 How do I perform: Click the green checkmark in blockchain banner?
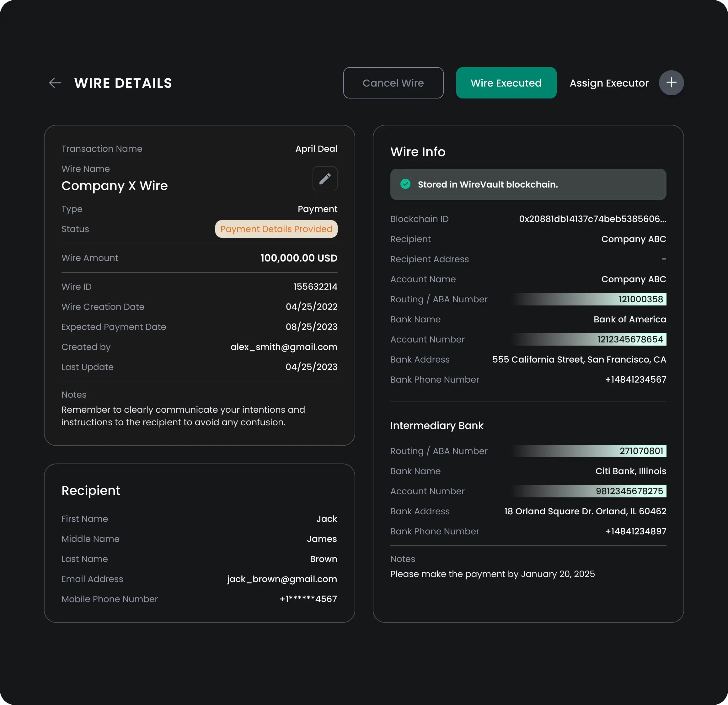pos(405,184)
